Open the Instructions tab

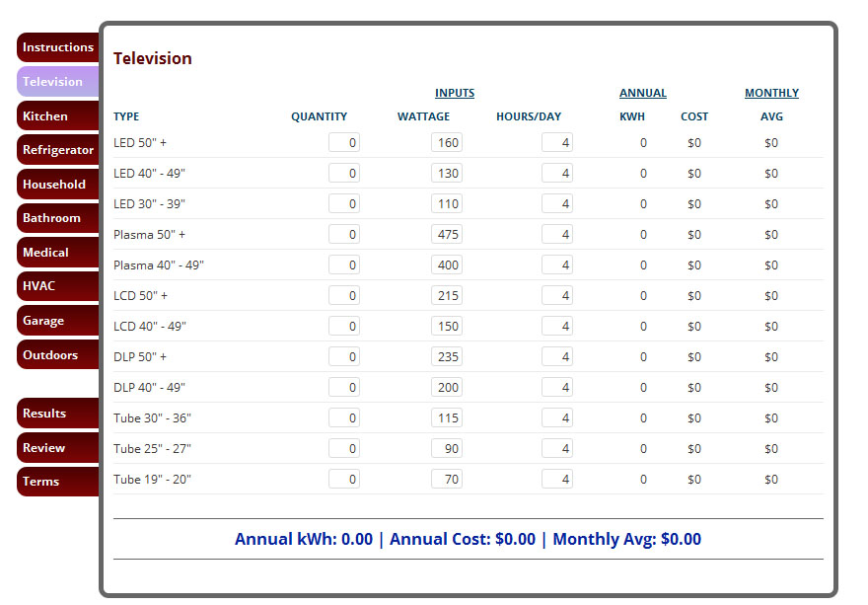[57, 47]
